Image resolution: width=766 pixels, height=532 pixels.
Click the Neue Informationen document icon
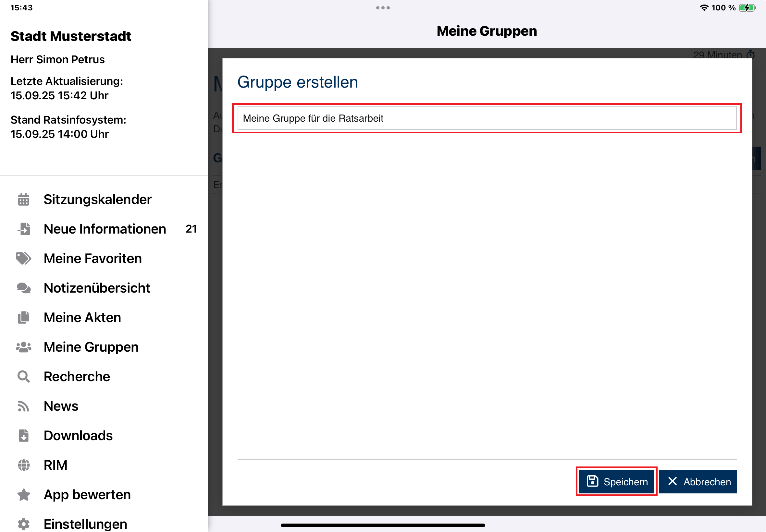(24, 229)
